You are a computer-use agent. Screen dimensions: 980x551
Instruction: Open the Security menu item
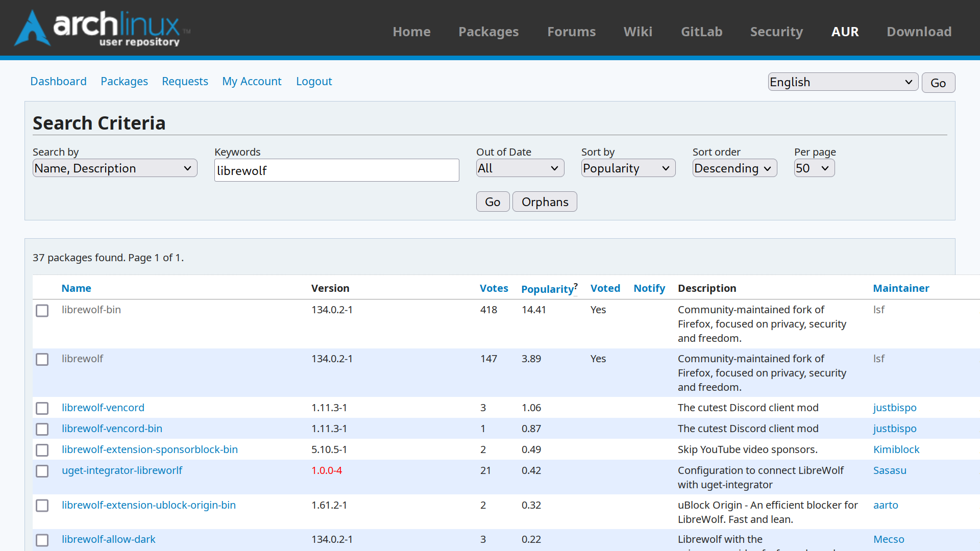click(x=776, y=32)
